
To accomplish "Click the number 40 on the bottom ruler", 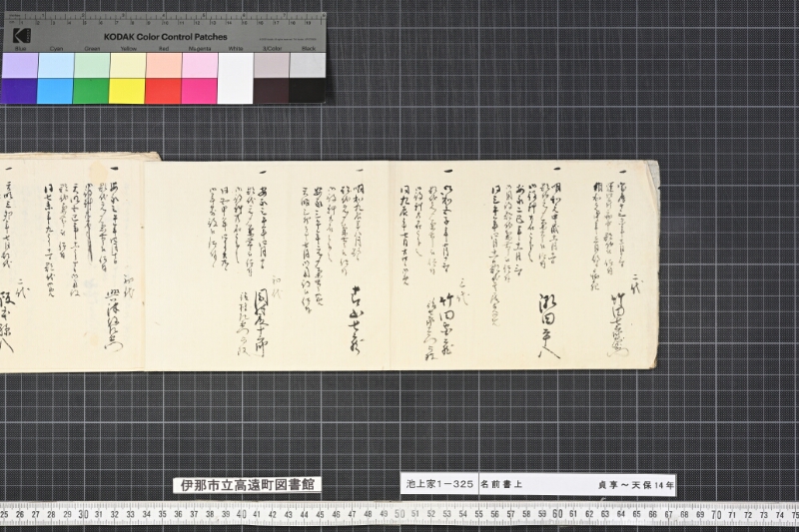I will [x=241, y=514].
